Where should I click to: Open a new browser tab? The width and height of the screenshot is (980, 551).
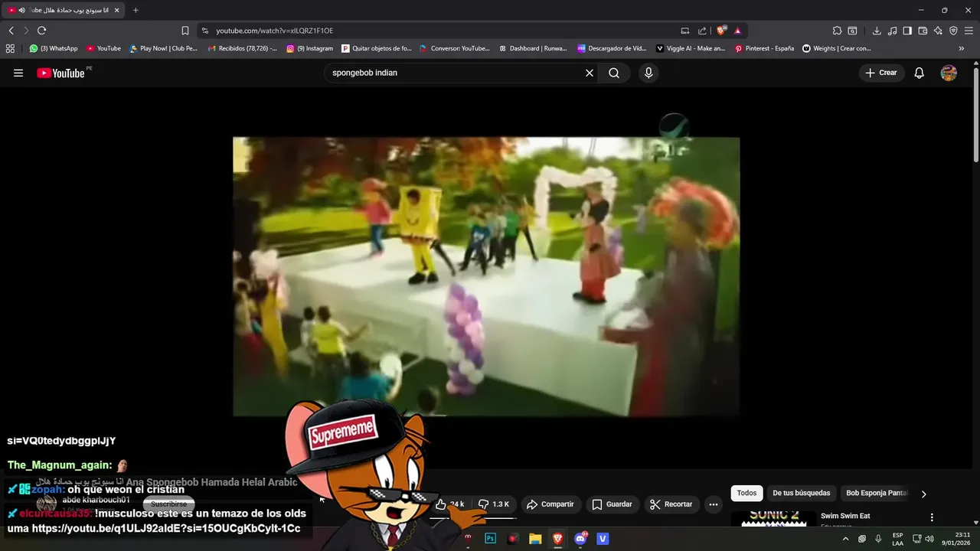click(x=136, y=10)
